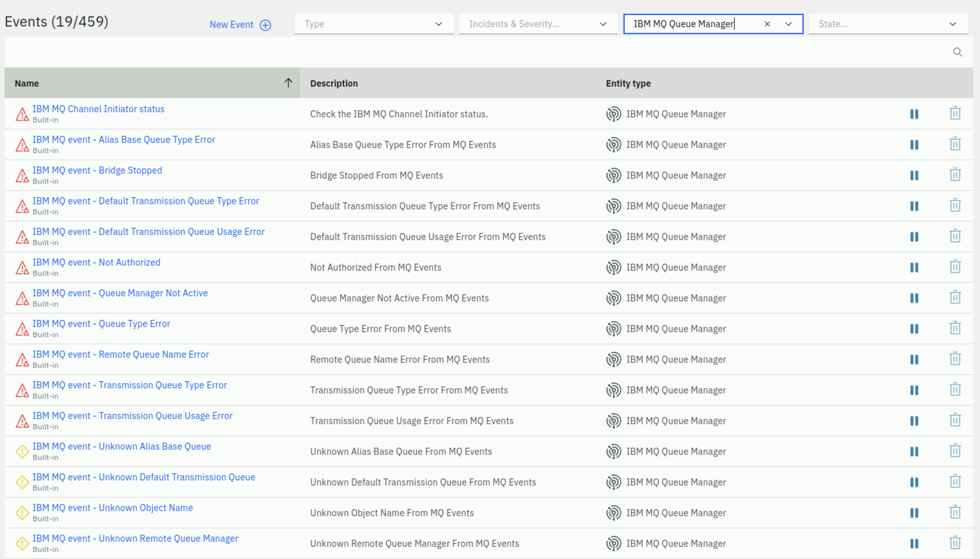Pause Unknown Object Name event
Image resolution: width=980 pixels, height=559 pixels.
tap(914, 513)
